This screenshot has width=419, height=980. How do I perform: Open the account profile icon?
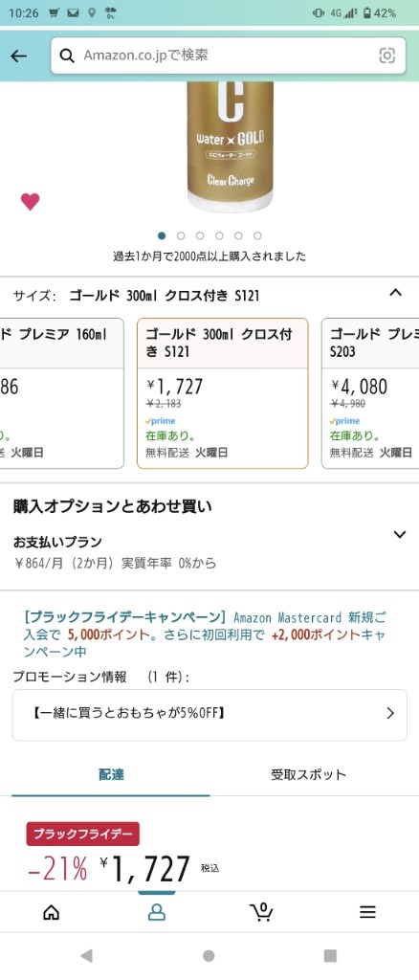156,912
